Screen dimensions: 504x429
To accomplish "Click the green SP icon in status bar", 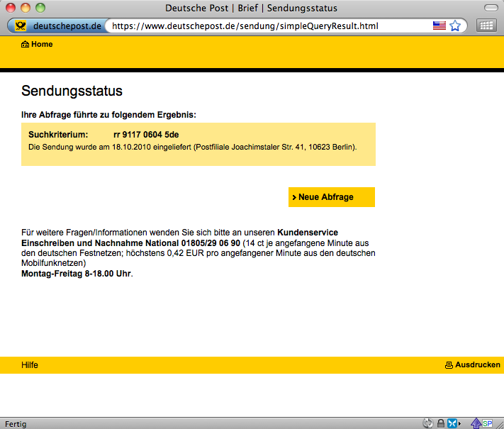I will click(487, 423).
